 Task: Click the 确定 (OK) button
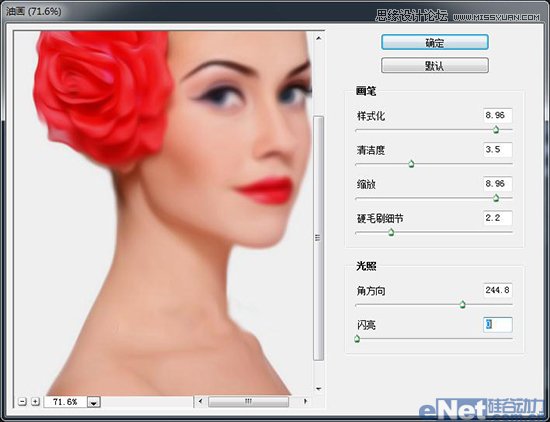pyautogui.click(x=435, y=42)
